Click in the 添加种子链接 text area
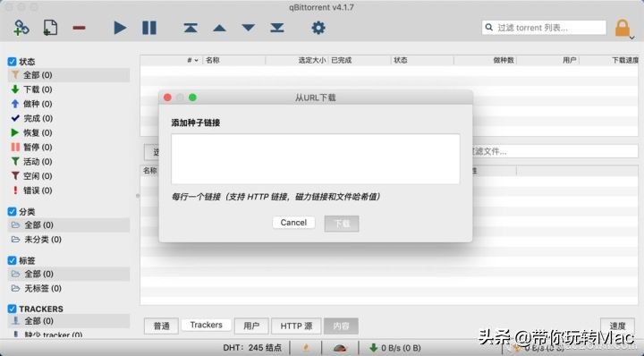The width and height of the screenshot is (644, 356). coord(316,159)
